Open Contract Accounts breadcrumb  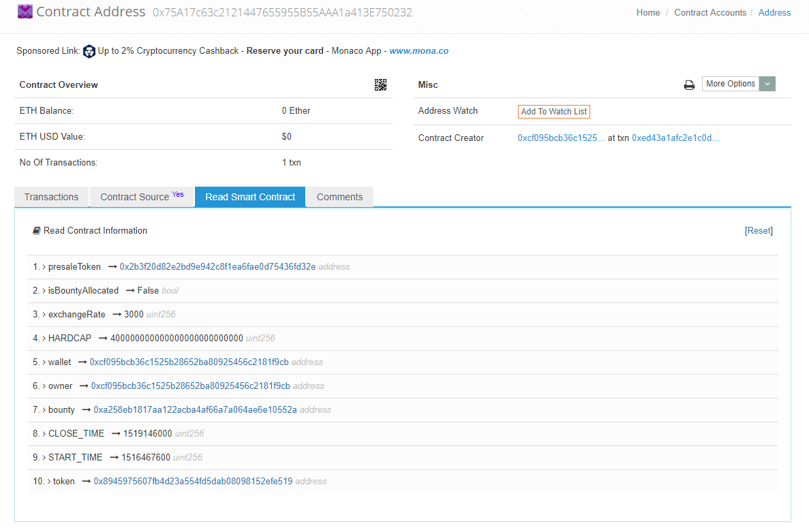pyautogui.click(x=710, y=12)
